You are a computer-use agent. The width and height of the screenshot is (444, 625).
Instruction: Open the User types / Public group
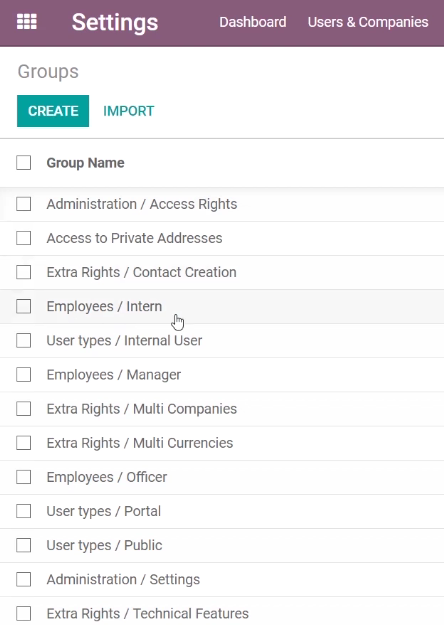pos(104,545)
